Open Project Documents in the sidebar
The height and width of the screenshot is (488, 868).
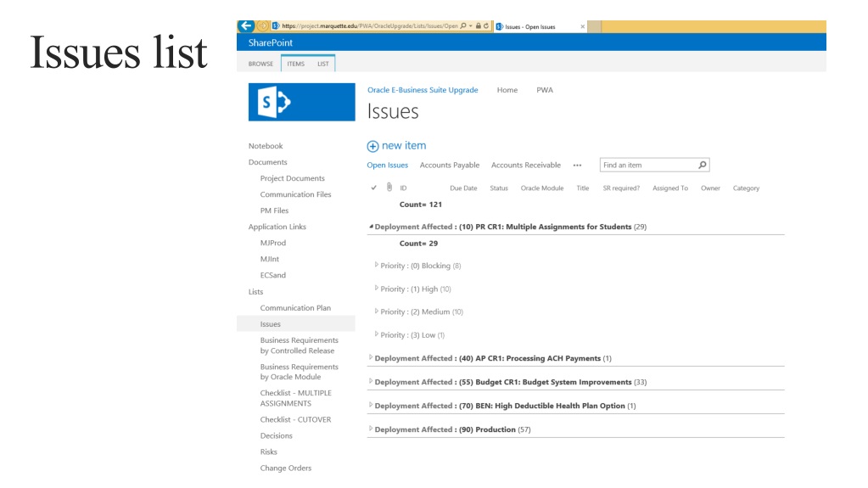pos(292,178)
